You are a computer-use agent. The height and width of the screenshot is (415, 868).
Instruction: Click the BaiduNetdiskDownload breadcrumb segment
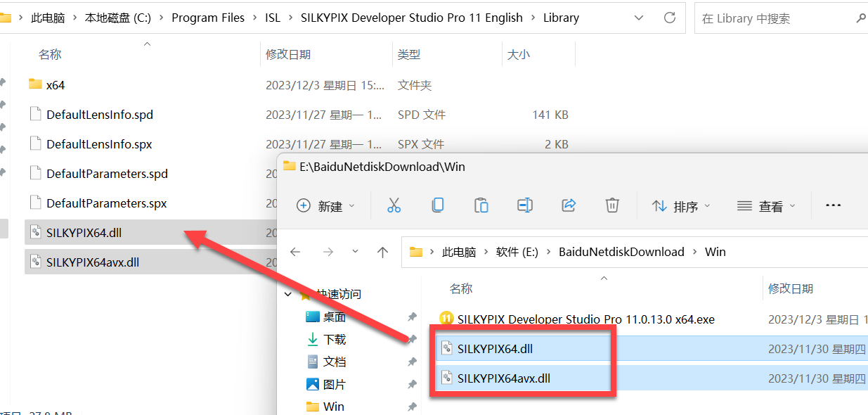click(621, 252)
